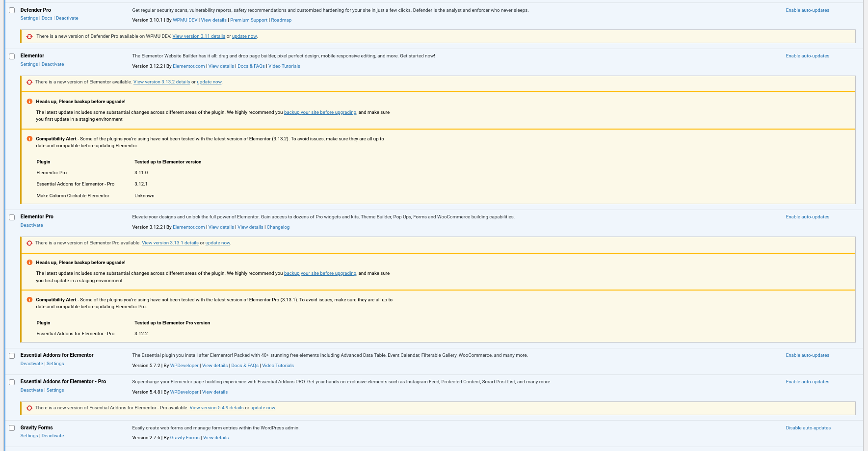Screen dimensions: 868x451
Task: Click Elementor Compatibility Alert warning icon
Action: coord(29,139)
